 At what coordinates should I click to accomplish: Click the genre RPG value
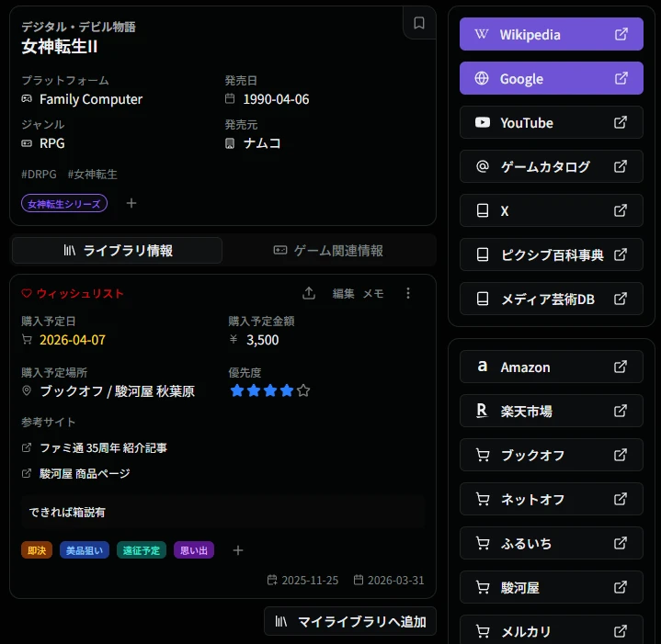click(51, 143)
